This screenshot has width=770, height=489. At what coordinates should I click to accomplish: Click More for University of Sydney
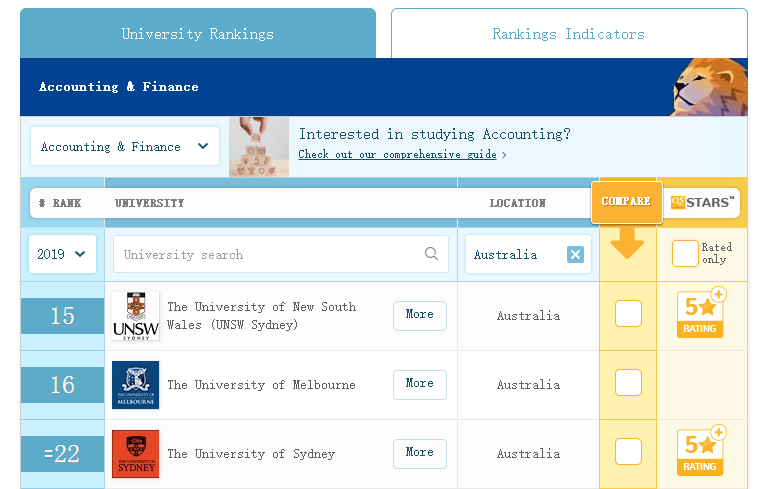(x=420, y=453)
